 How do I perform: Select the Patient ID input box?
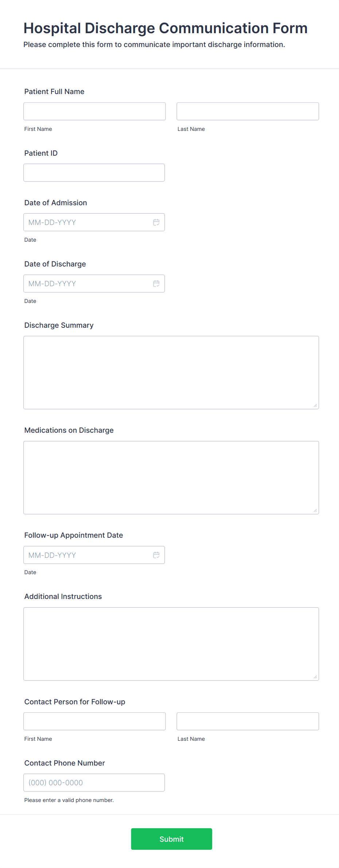94,172
